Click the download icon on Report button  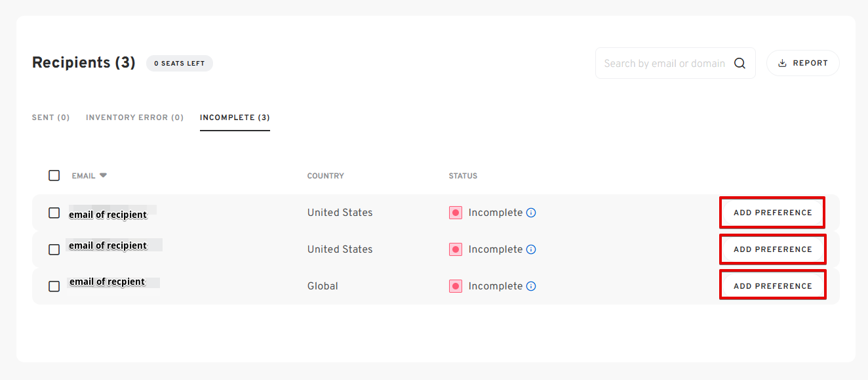(x=782, y=63)
